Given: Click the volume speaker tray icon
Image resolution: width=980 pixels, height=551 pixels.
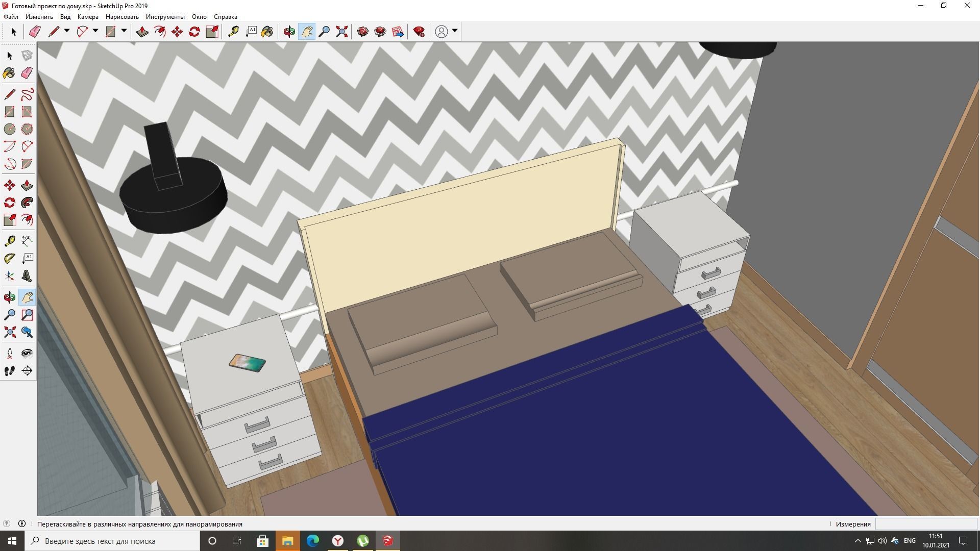Looking at the screenshot, I should point(883,541).
